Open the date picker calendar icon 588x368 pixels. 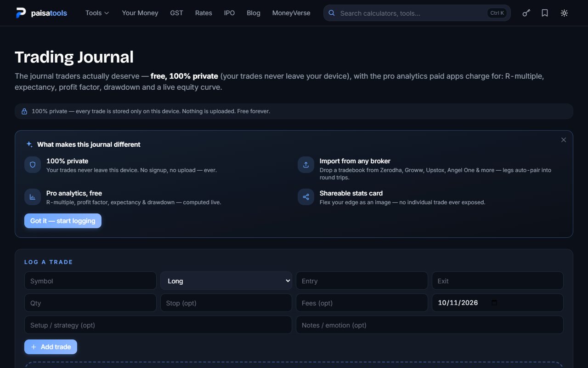point(494,303)
